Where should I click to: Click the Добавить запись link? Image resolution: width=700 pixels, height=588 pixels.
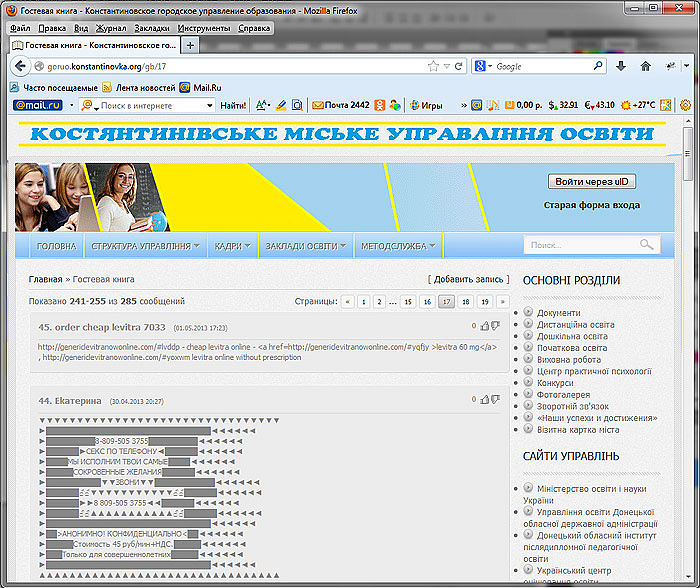(469, 279)
